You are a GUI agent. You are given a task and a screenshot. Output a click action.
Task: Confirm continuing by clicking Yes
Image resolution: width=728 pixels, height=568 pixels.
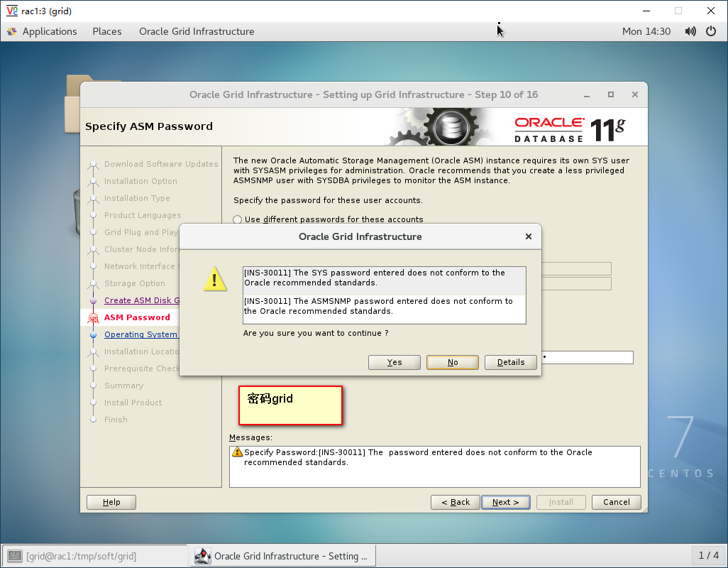pyautogui.click(x=395, y=362)
